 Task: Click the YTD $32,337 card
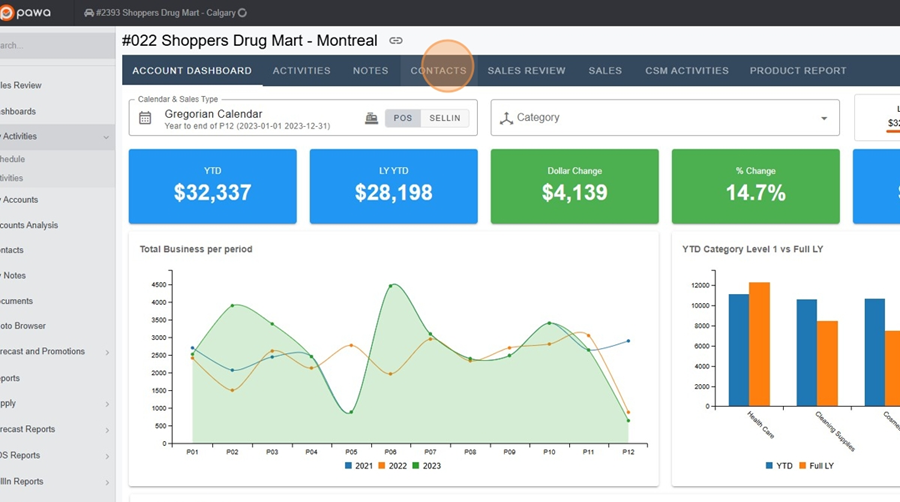(212, 186)
